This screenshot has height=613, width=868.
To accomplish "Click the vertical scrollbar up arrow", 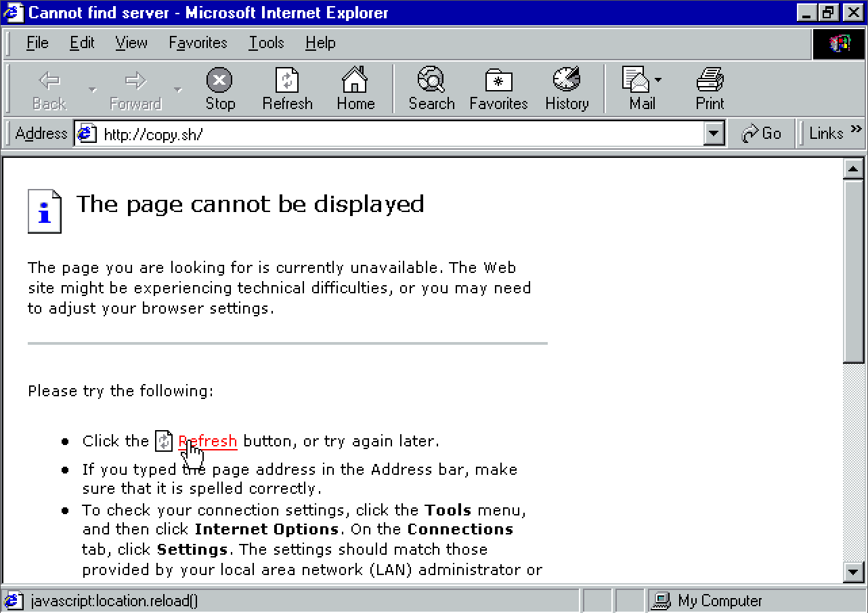I will 853,169.
